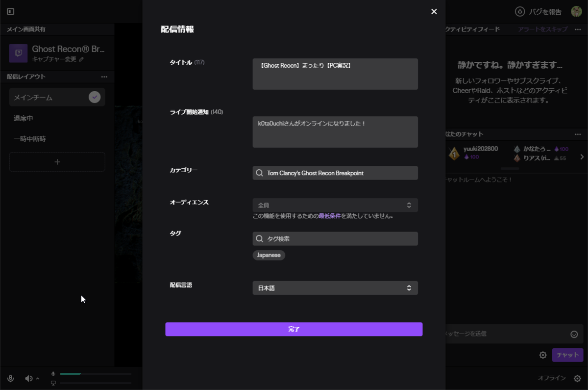Open chat settings gear
The height and width of the screenshot is (390, 588).
544,355
